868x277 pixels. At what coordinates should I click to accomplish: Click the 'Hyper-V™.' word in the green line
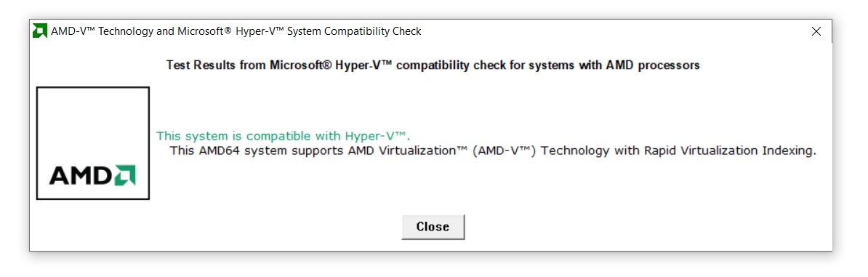(x=377, y=136)
